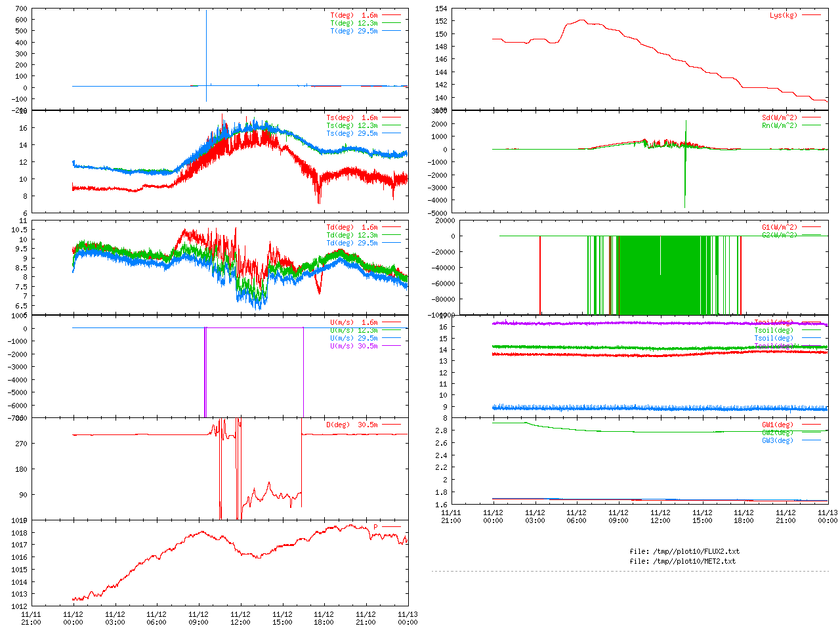Select the Sd(W/m^2) legend label
This screenshot has height=630, width=840.
point(779,117)
